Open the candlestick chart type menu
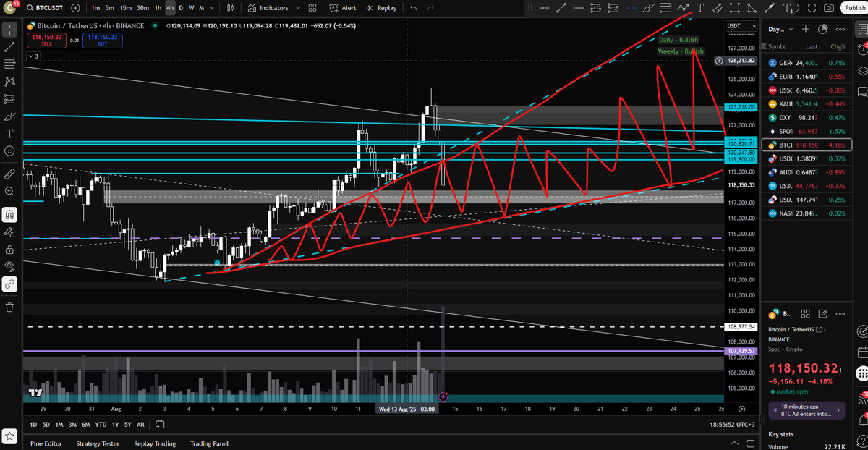The height and width of the screenshot is (450, 868). 230,8
